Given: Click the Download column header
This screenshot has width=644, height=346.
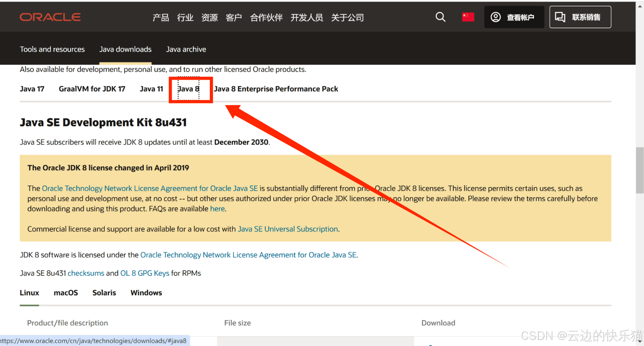Looking at the screenshot, I should [438, 323].
